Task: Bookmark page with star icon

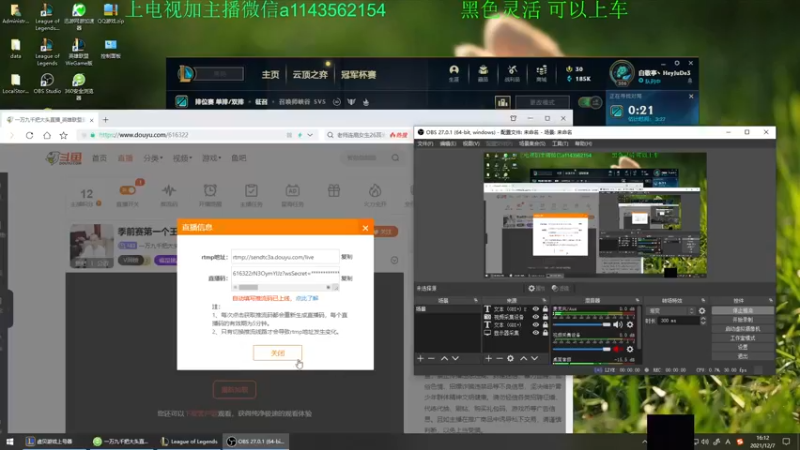Action: [x=63, y=135]
